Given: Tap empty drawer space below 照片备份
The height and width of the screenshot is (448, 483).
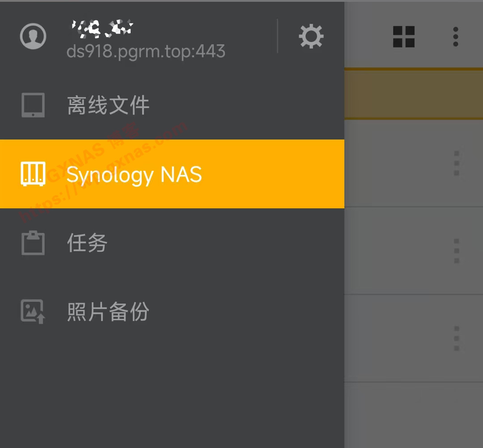Looking at the screenshot, I should click(172, 397).
